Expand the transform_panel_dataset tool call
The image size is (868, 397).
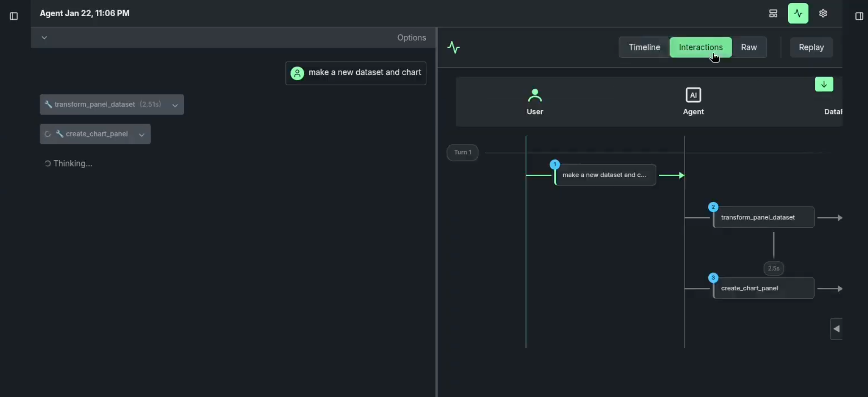pyautogui.click(x=175, y=105)
